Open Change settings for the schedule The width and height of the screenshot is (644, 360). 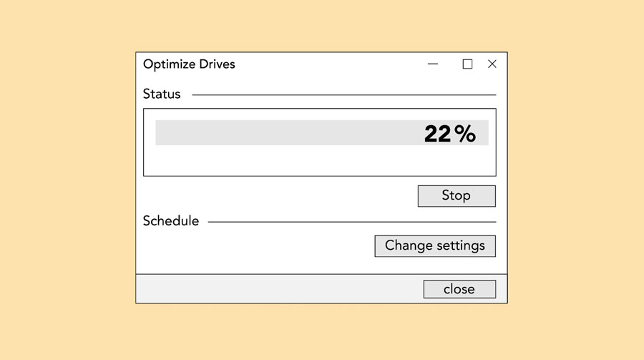coord(435,245)
